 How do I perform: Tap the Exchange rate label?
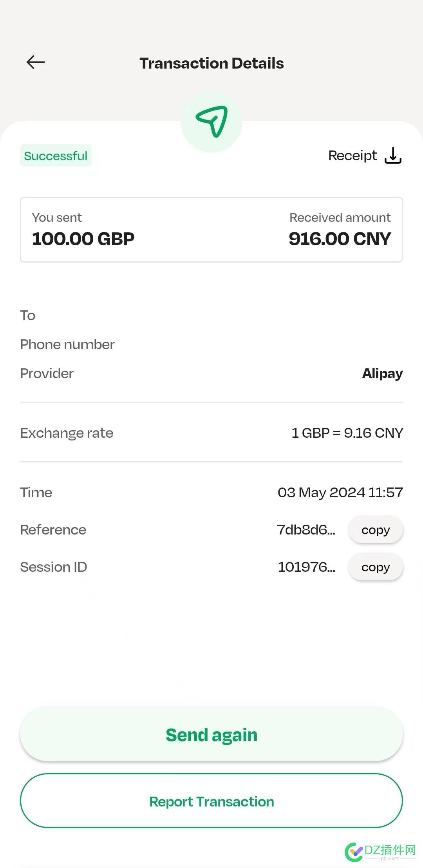pos(67,433)
